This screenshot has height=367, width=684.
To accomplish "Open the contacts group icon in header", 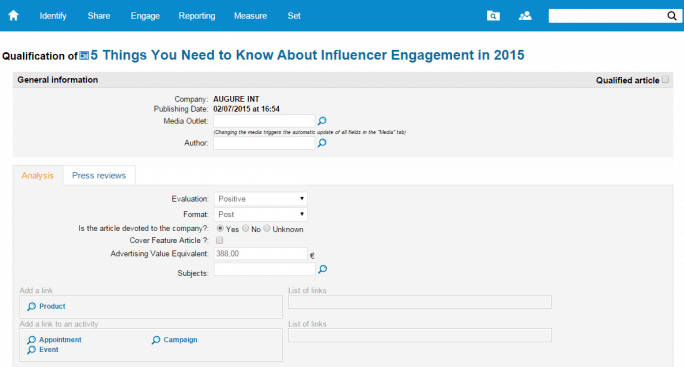I will 525,16.
